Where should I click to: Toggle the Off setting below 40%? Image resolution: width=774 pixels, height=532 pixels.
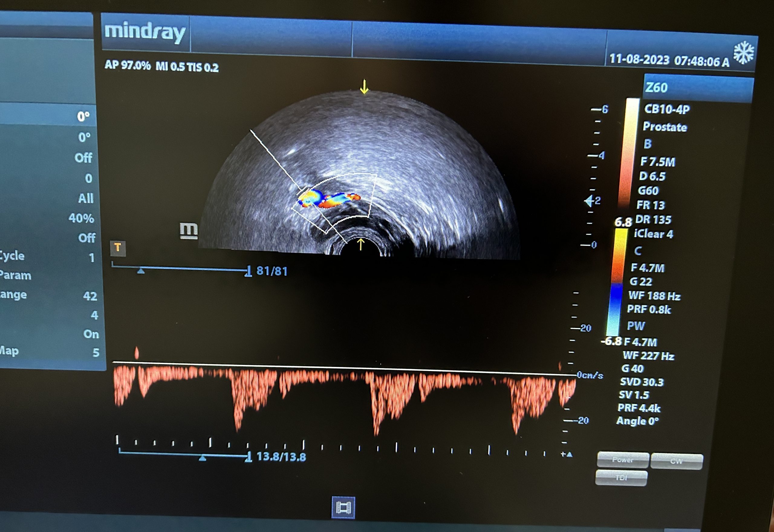[86, 238]
